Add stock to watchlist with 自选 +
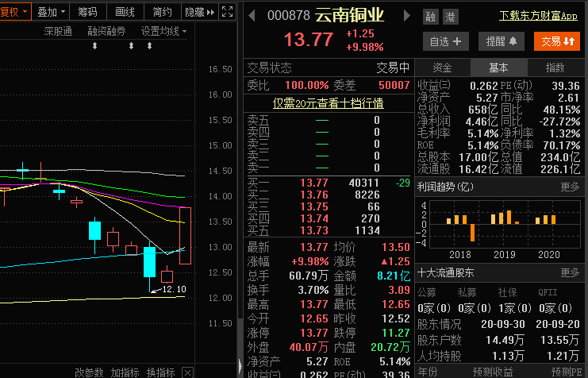 click(445, 41)
